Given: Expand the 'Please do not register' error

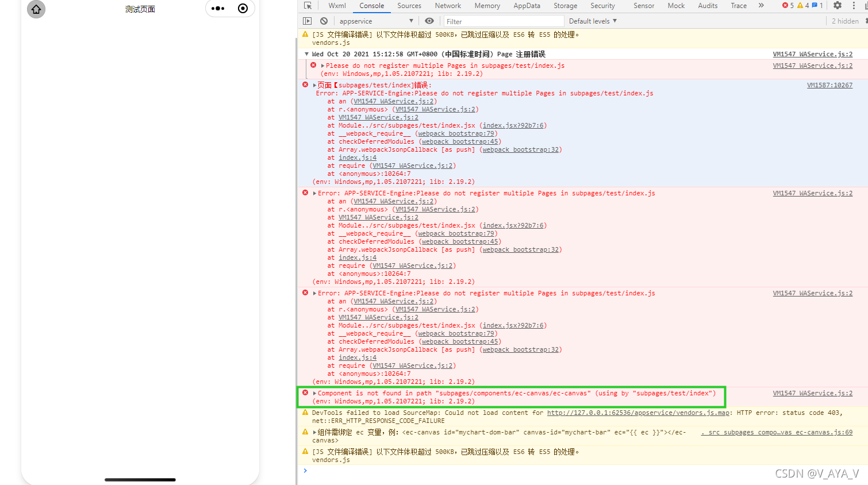Looking at the screenshot, I should pyautogui.click(x=322, y=66).
